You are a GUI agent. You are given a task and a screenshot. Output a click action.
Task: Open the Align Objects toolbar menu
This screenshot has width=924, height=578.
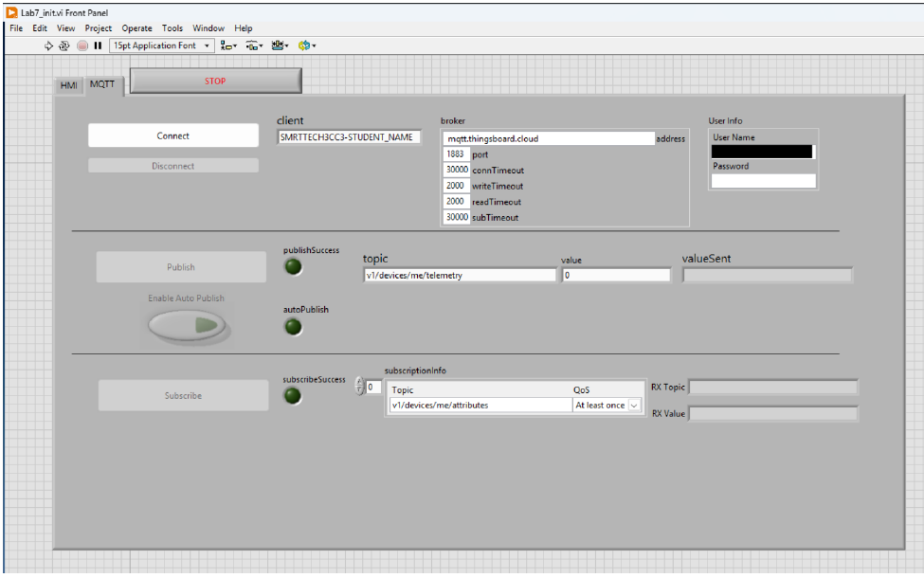click(228, 45)
